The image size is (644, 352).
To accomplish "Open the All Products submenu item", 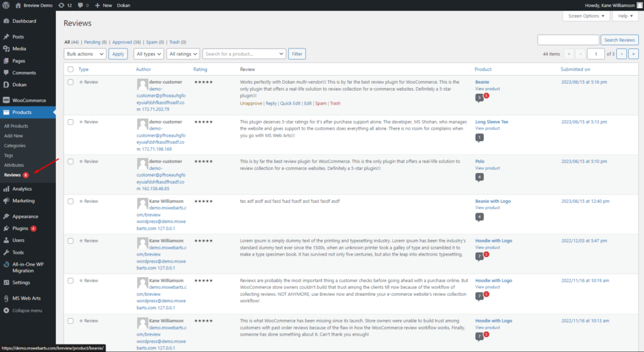I will click(x=16, y=126).
